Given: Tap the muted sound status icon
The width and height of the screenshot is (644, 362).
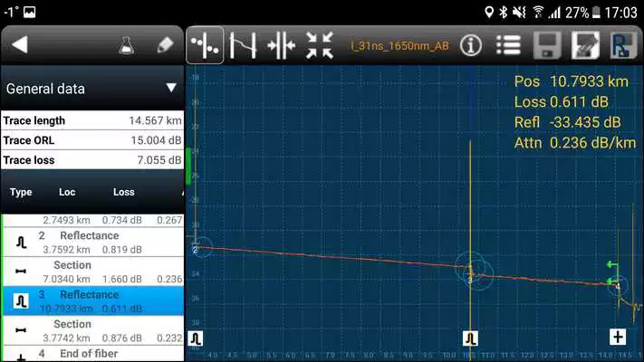Looking at the screenshot, I should click(x=519, y=12).
